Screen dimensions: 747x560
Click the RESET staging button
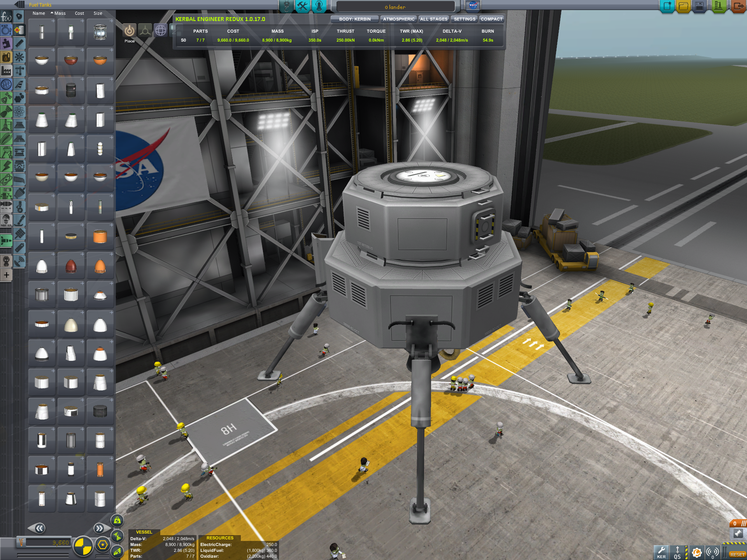click(x=737, y=555)
